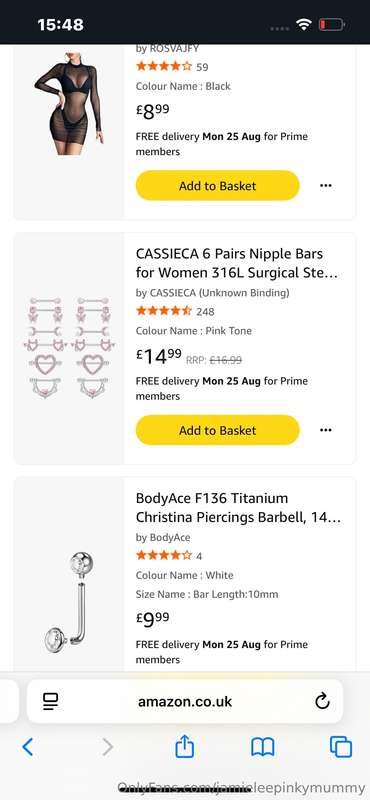
Task: Open the Safari share sheet icon
Action: coord(185,746)
